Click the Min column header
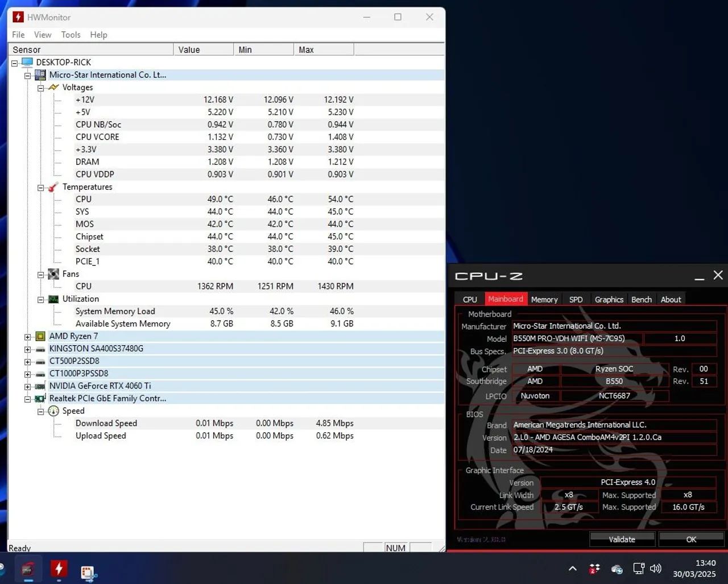728x584 pixels. click(x=264, y=49)
